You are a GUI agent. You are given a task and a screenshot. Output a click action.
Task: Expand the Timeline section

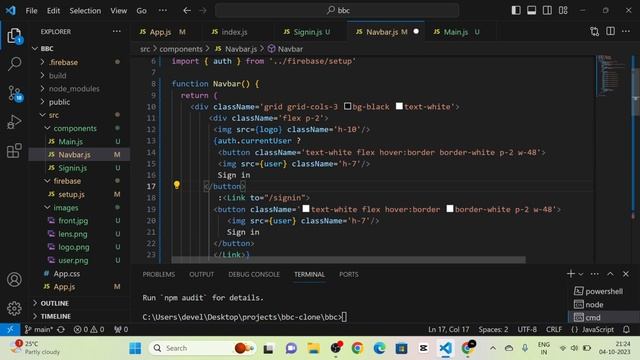79,316
